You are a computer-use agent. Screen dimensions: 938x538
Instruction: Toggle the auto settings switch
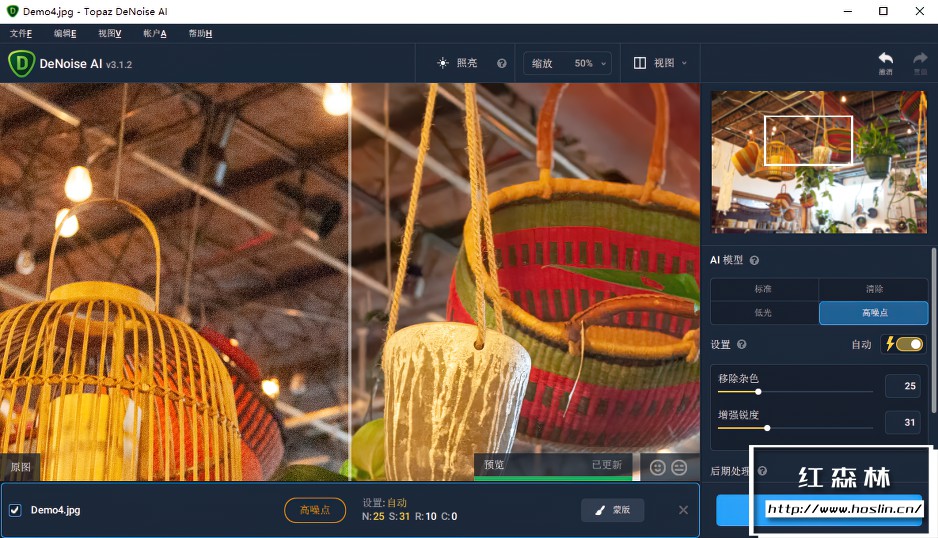tap(909, 344)
